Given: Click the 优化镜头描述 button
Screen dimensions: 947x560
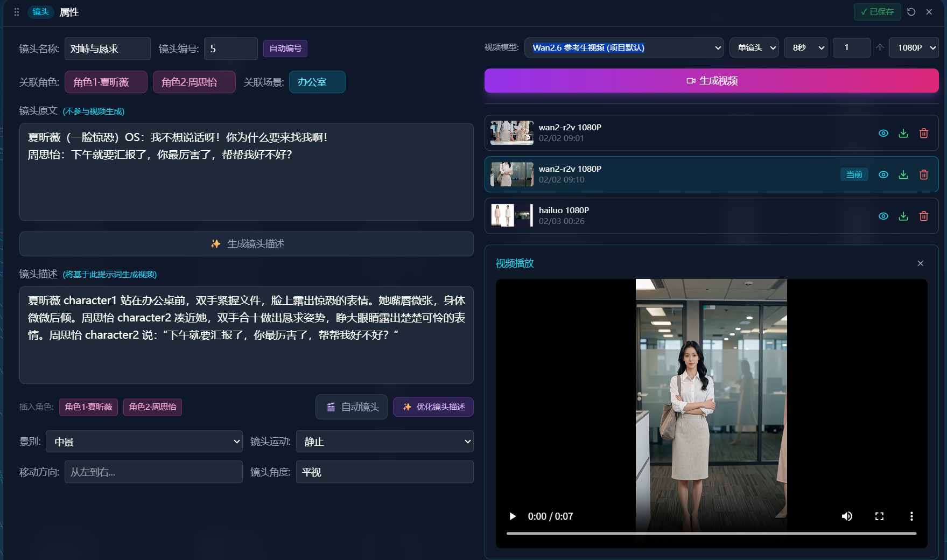Looking at the screenshot, I should click(x=433, y=407).
